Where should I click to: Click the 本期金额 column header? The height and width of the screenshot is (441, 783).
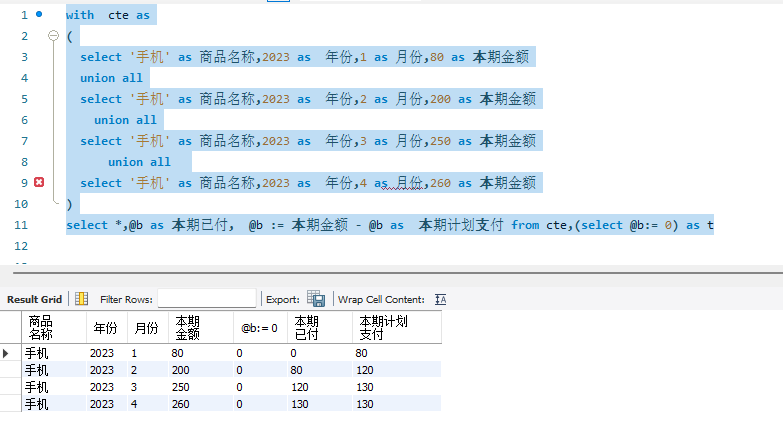coord(201,328)
